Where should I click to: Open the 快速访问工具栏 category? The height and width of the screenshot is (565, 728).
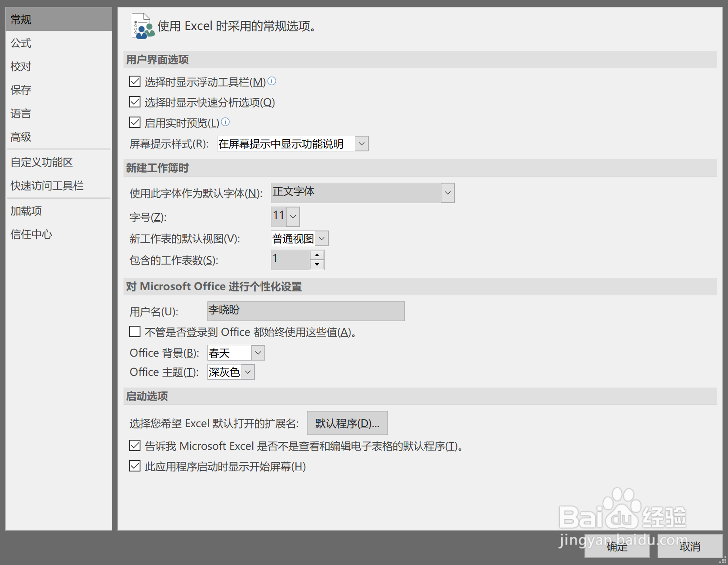59,185
